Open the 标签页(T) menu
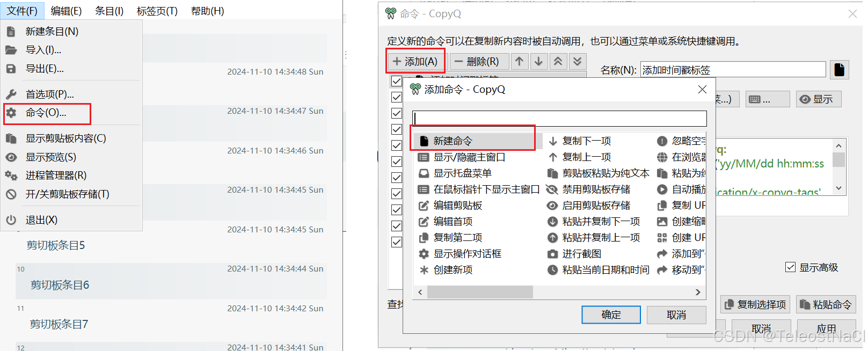The image size is (868, 351). [x=157, y=11]
